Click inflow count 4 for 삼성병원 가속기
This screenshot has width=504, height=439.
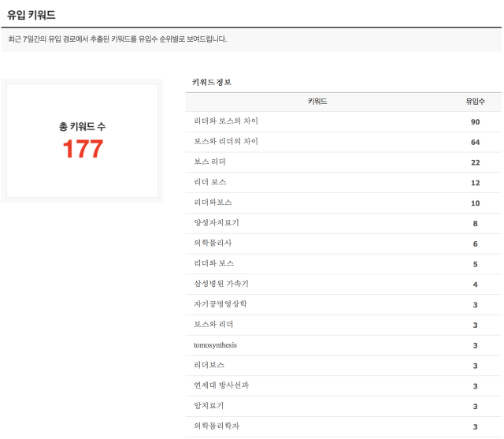(476, 285)
